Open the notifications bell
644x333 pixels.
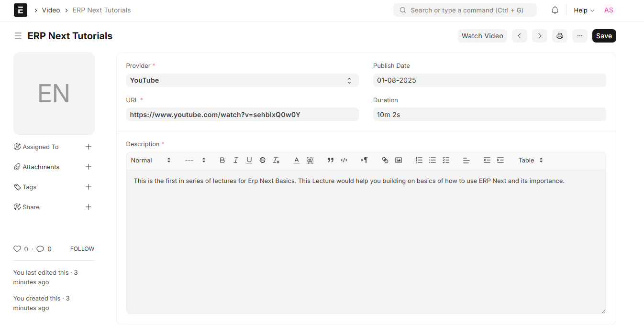click(555, 10)
